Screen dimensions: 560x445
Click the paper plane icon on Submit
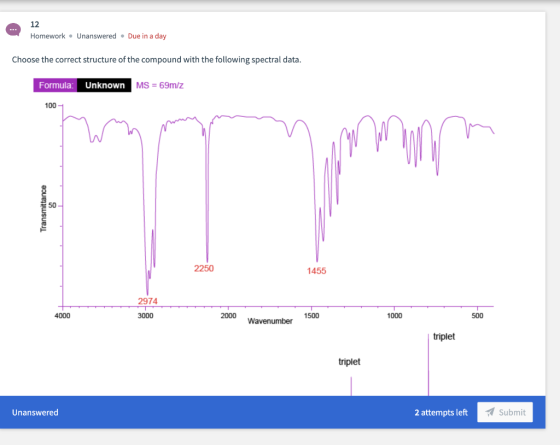tap(490, 412)
